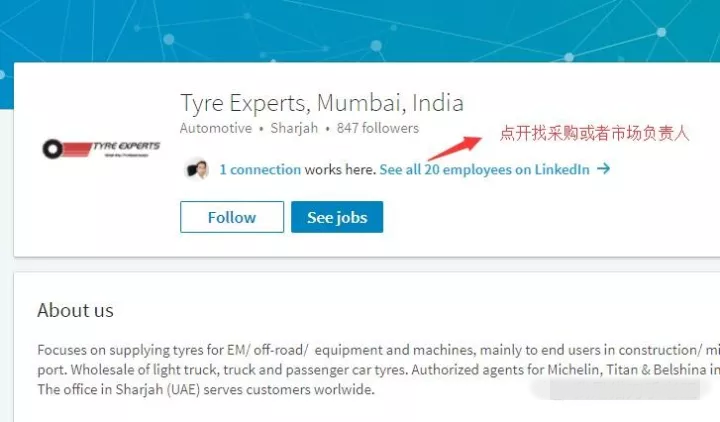Click the right arrow after employees link
Viewport: 720px width, 422px height.
[x=603, y=169]
